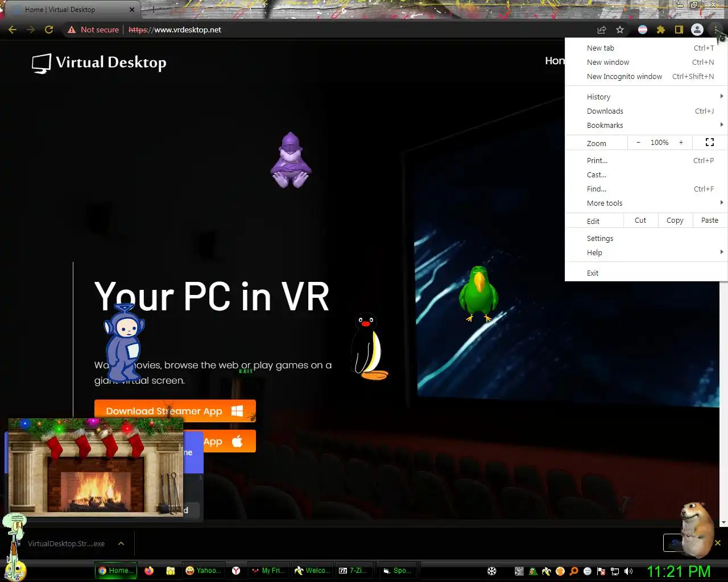Image resolution: width=728 pixels, height=582 pixels.
Task: Click Copy in the Edit row
Action: coord(675,221)
